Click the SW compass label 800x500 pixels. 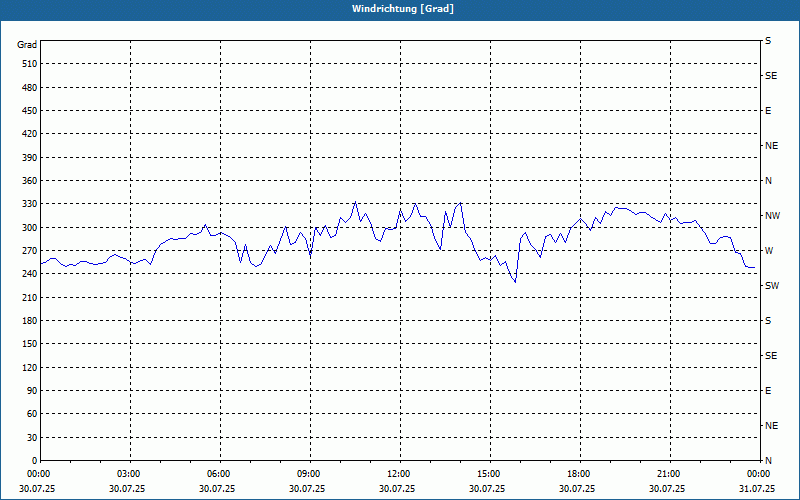(x=772, y=286)
